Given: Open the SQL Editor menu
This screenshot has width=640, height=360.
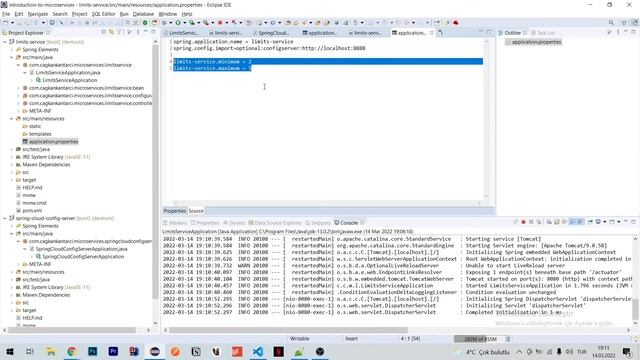Looking at the screenshot, I should (x=103, y=14).
